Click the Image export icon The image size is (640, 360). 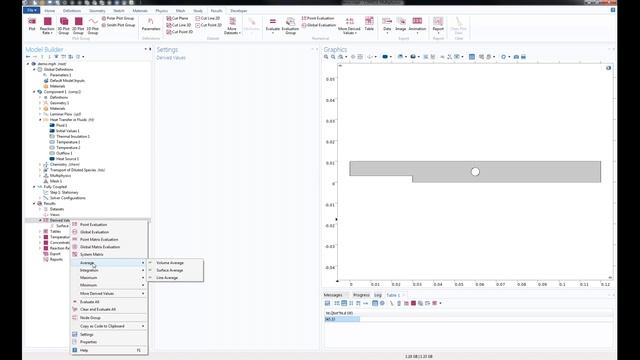401,24
